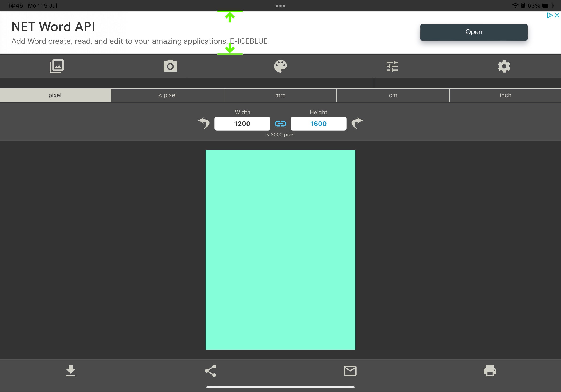Select the ≤ pixel tab
The height and width of the screenshot is (392, 561).
(x=167, y=95)
